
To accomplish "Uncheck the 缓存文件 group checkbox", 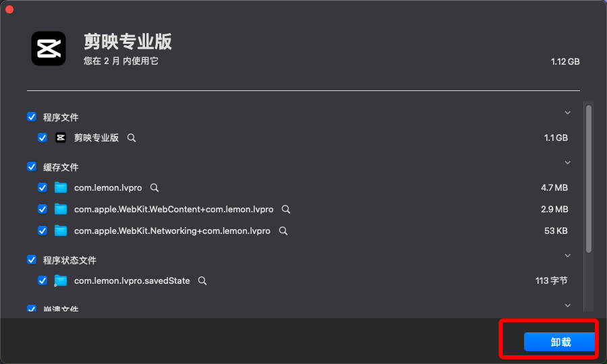I will point(32,166).
